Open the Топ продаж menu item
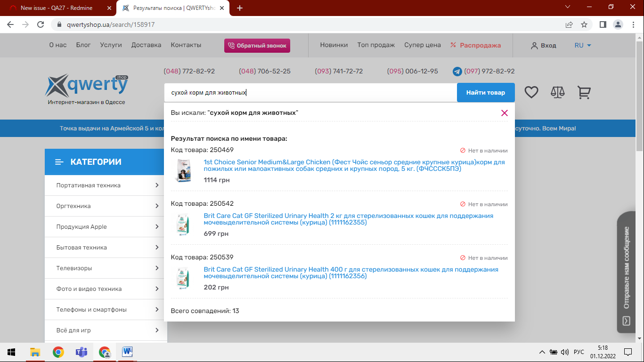The width and height of the screenshot is (644, 362). tap(376, 45)
